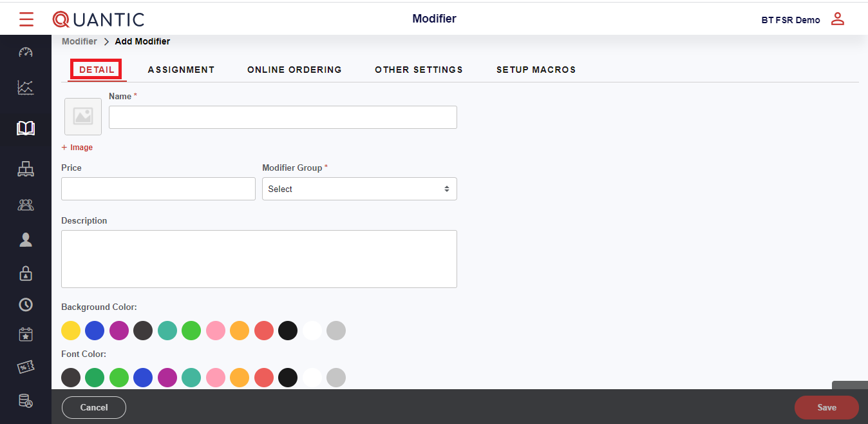The image size is (868, 424).
Task: Open the hamburger menu icon
Action: pyautogui.click(x=26, y=19)
